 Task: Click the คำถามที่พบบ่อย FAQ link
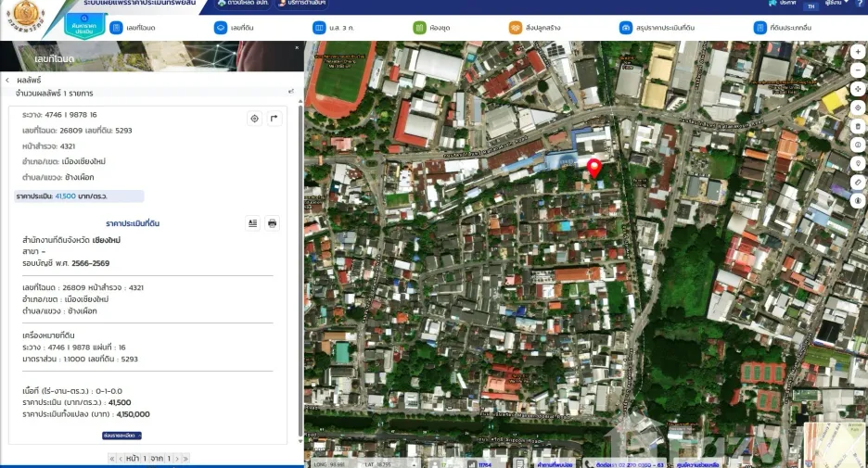click(555, 464)
